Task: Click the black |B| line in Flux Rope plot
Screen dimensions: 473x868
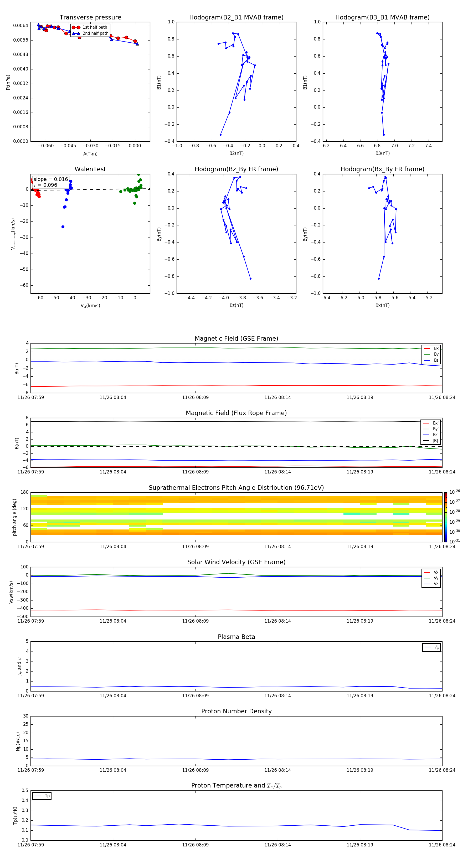Action: 236,422
